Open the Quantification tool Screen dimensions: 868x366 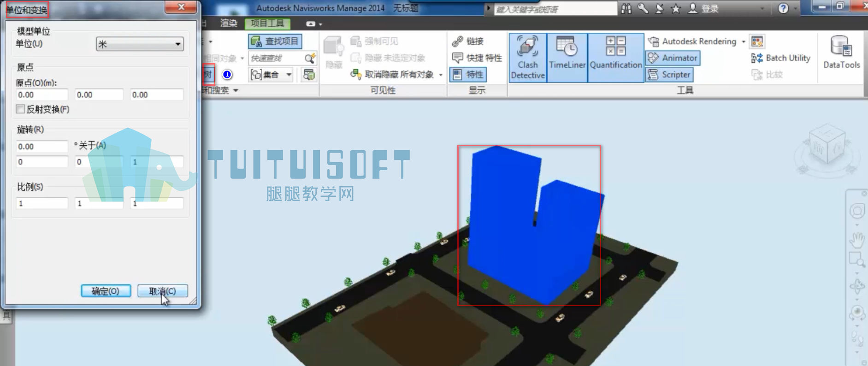616,58
